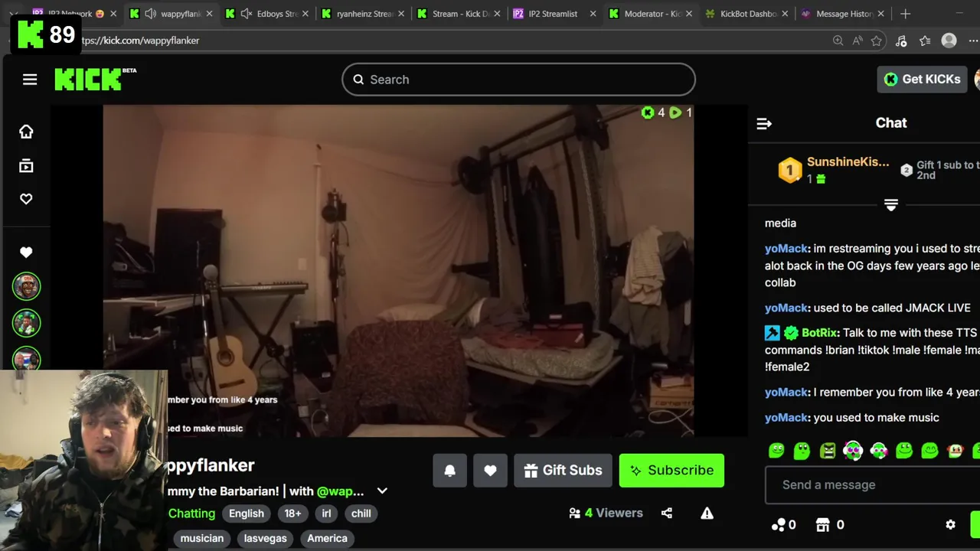
Task: Mute the wappyflanker tab speaker icon
Action: 150,14
